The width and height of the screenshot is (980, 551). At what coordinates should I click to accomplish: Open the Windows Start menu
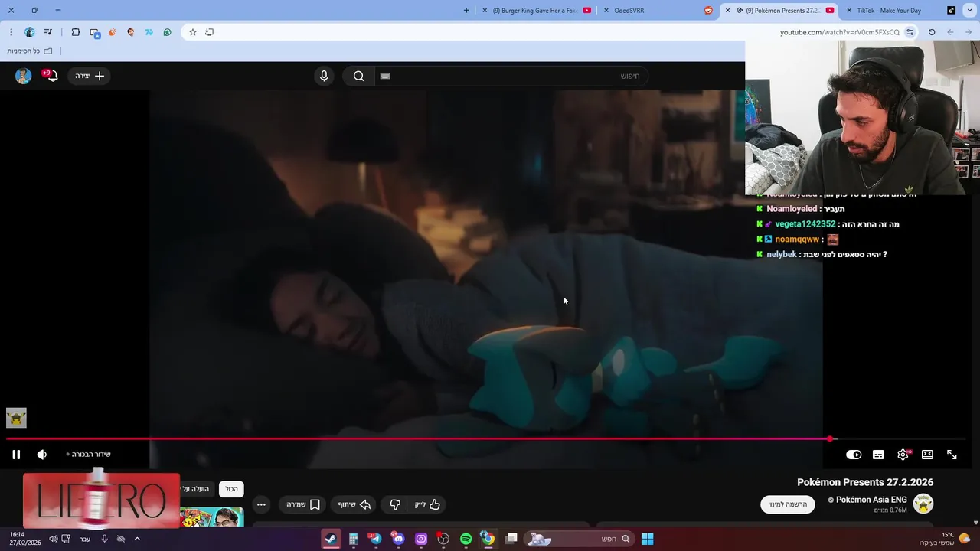pos(647,539)
